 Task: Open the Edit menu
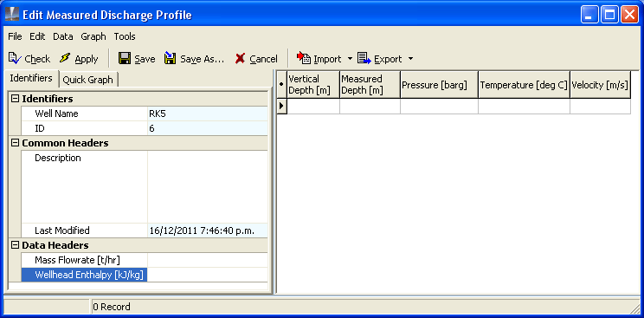point(37,36)
